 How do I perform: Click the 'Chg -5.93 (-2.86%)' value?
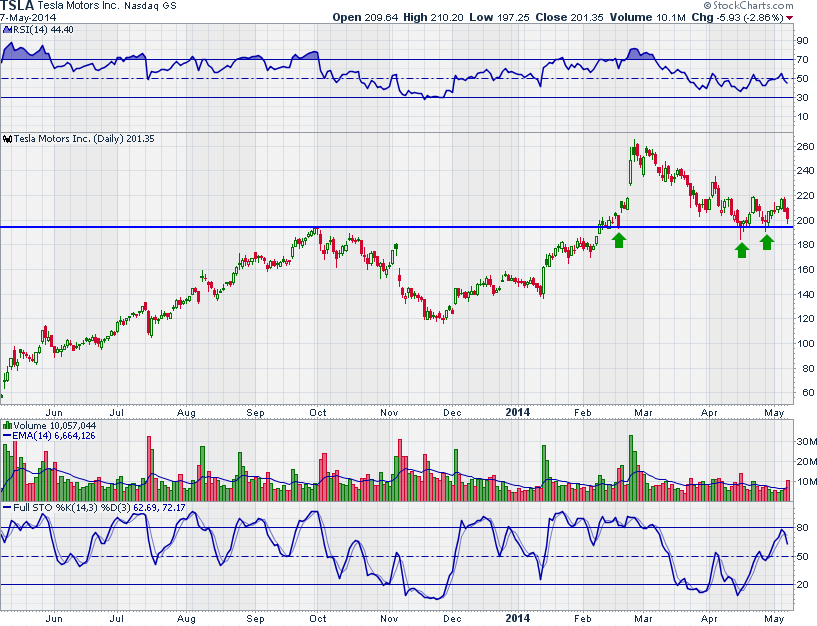point(737,17)
